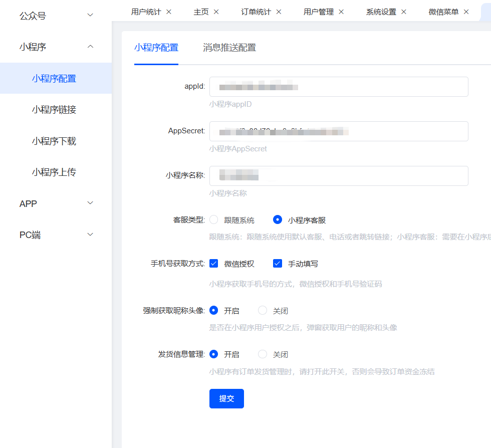Switch to 消息推送配置 tab
491x448 pixels.
coord(229,48)
